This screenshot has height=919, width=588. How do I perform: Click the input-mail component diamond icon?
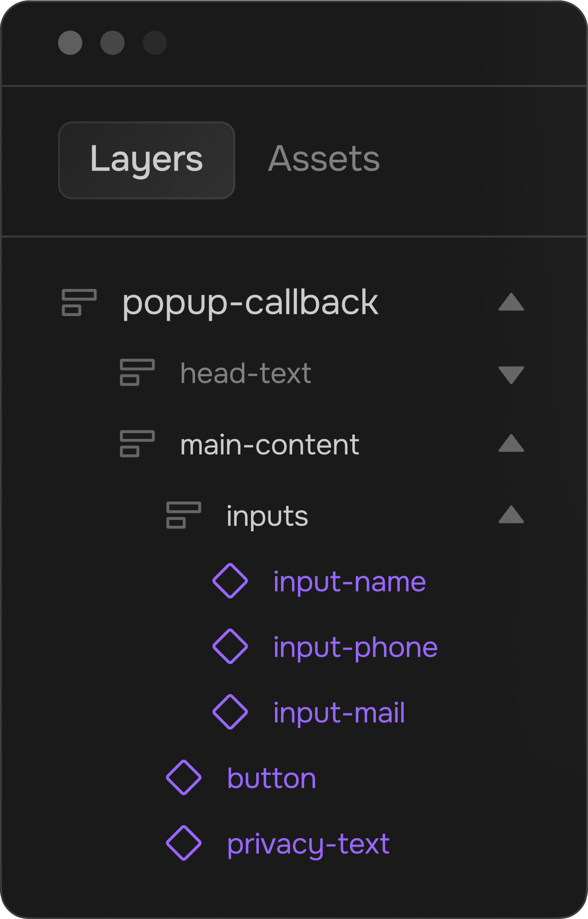pyautogui.click(x=230, y=712)
